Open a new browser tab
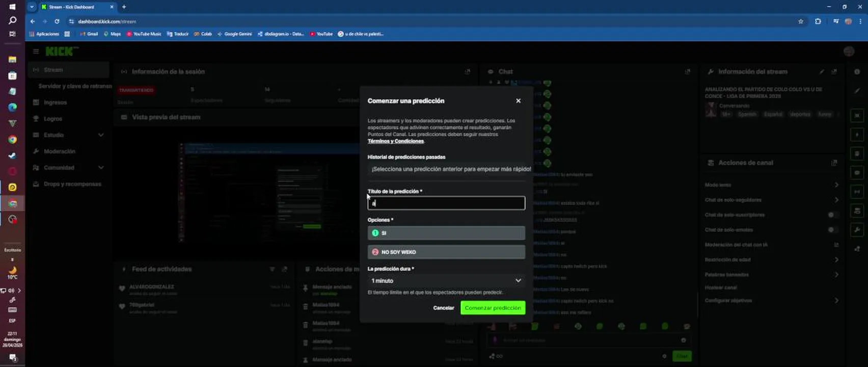This screenshot has height=367, width=868. pyautogui.click(x=124, y=7)
